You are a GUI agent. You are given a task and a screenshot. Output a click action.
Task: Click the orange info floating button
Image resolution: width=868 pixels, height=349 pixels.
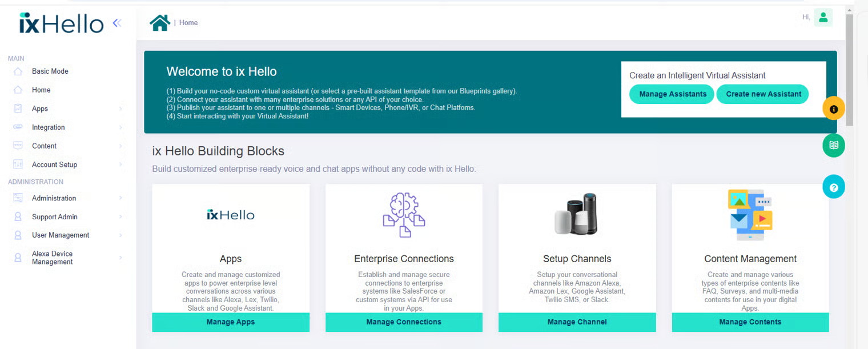pos(834,109)
